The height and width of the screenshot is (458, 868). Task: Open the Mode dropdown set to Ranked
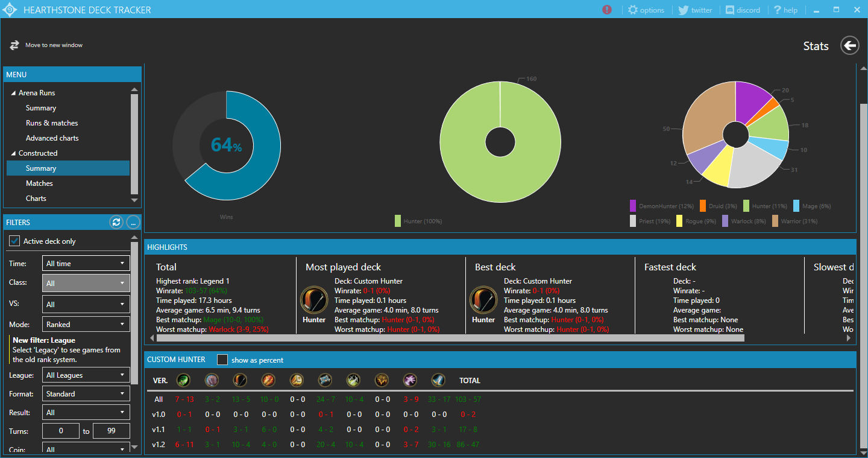tap(86, 324)
